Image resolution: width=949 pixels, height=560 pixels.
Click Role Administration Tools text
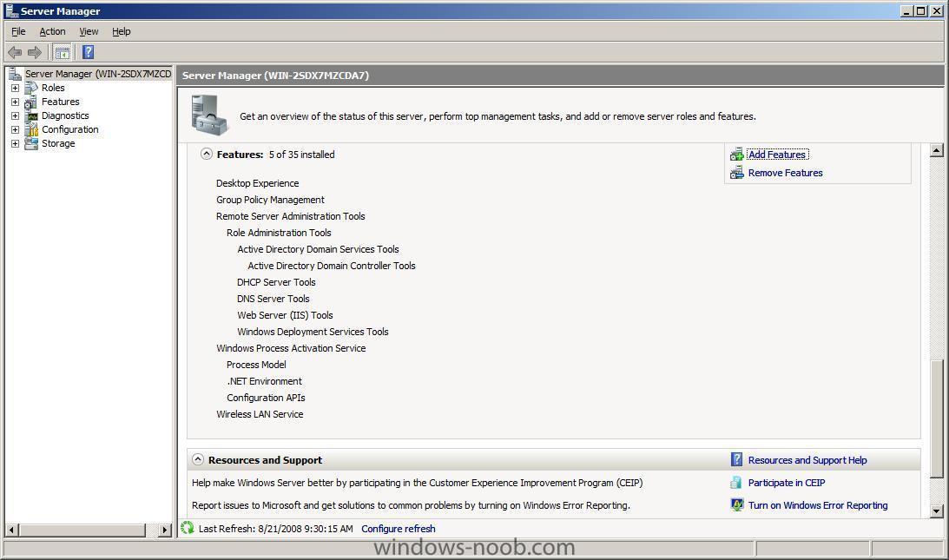(279, 233)
